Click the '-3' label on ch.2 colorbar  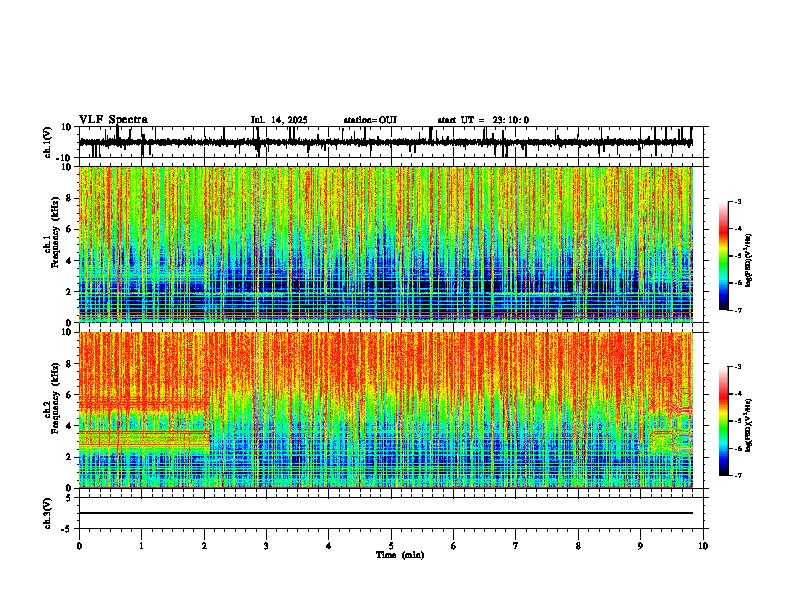point(738,367)
